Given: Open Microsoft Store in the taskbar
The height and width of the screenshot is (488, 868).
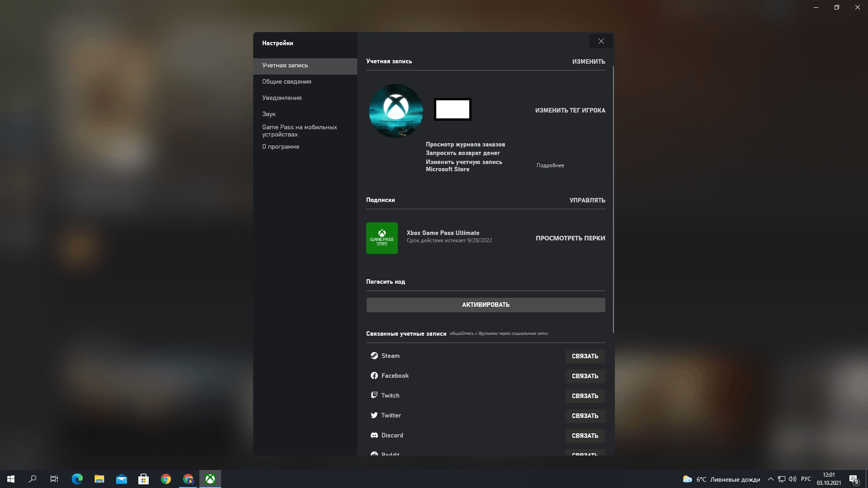Looking at the screenshot, I should [144, 479].
